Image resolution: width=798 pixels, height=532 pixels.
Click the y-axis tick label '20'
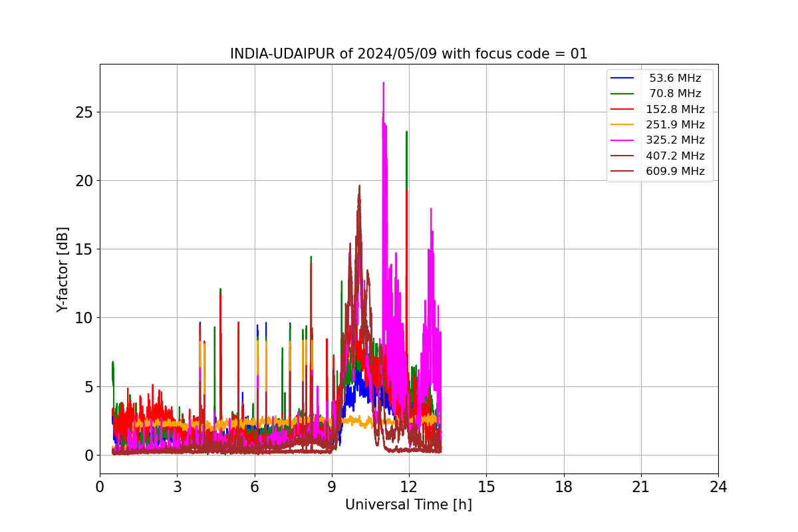86,181
